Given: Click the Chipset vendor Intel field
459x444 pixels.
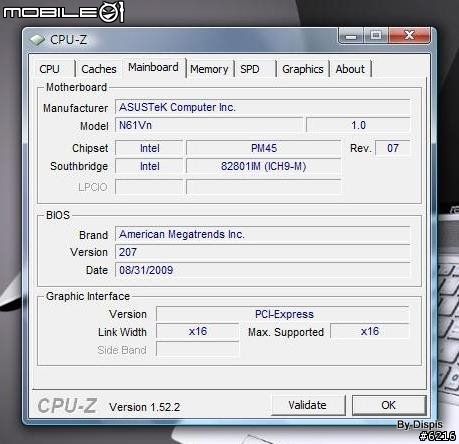Looking at the screenshot, I should 149,148.
